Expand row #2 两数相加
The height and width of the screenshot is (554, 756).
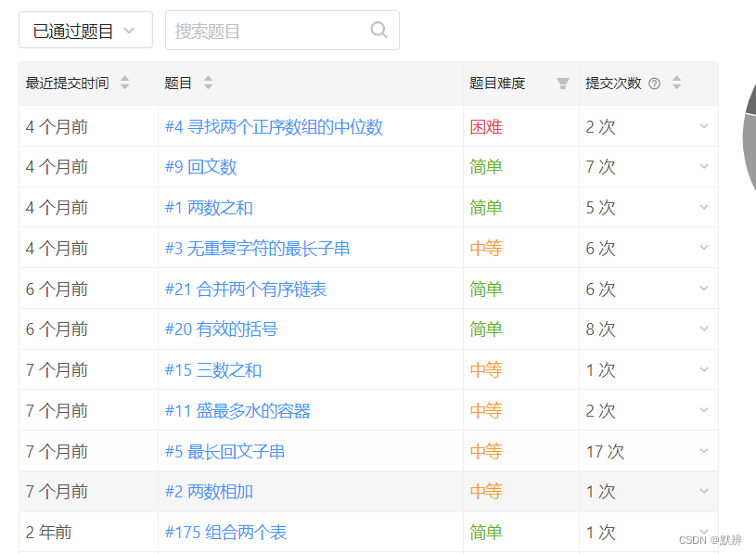point(704,491)
